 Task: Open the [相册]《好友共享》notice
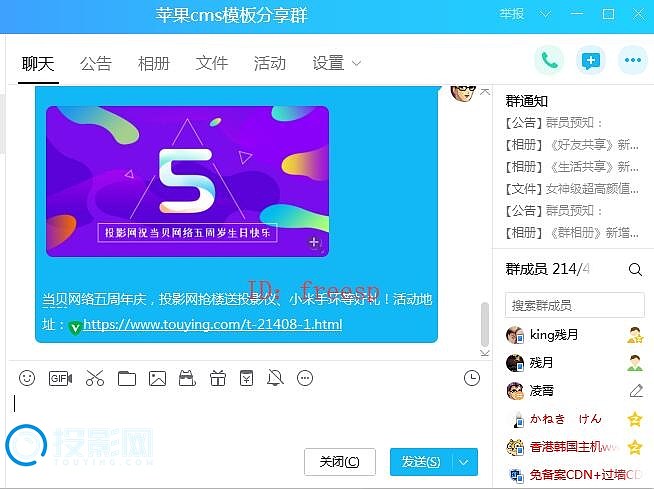pyautogui.click(x=572, y=145)
